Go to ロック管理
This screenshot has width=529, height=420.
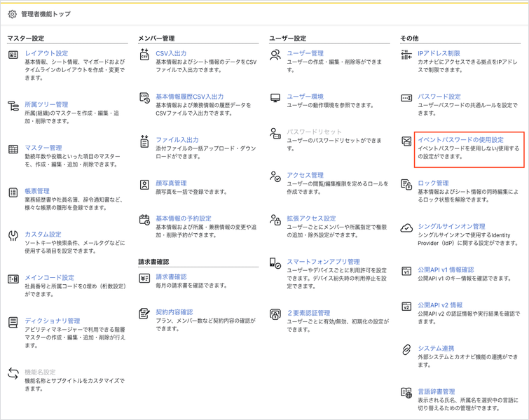click(434, 183)
